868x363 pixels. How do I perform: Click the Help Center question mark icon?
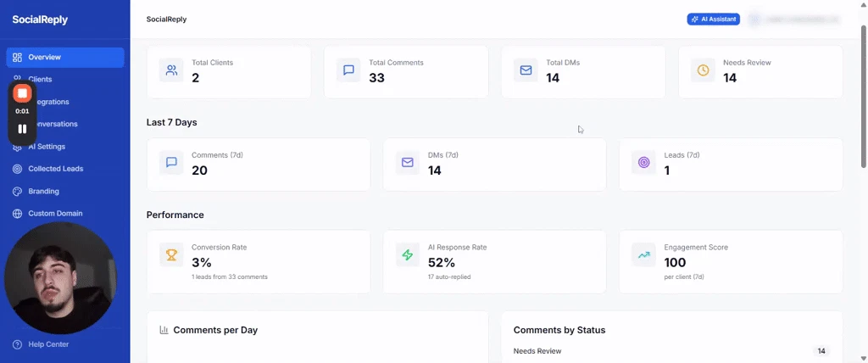coord(17,344)
